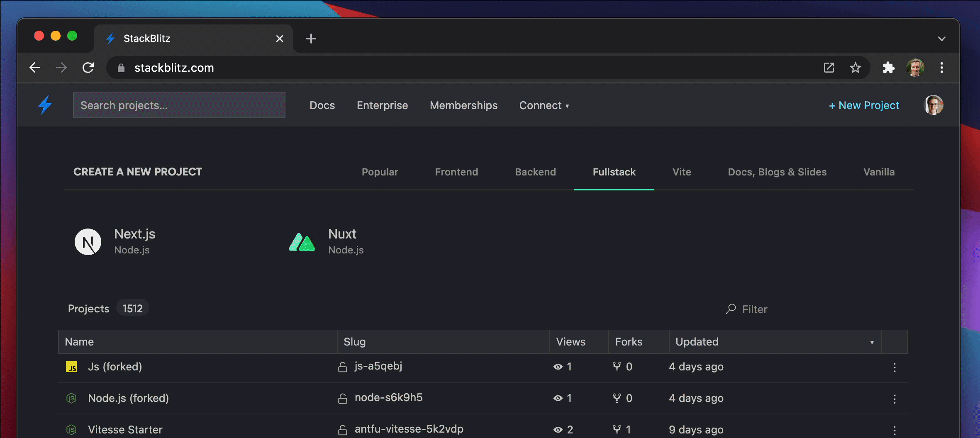Viewport: 980px width, 438px height.
Task: Open the more options for Node.js (forked)
Action: click(895, 399)
